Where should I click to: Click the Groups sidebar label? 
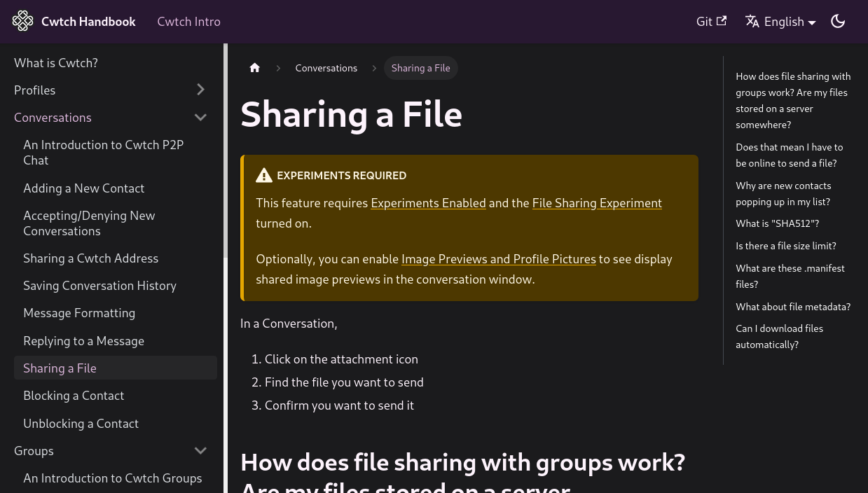[34, 451]
